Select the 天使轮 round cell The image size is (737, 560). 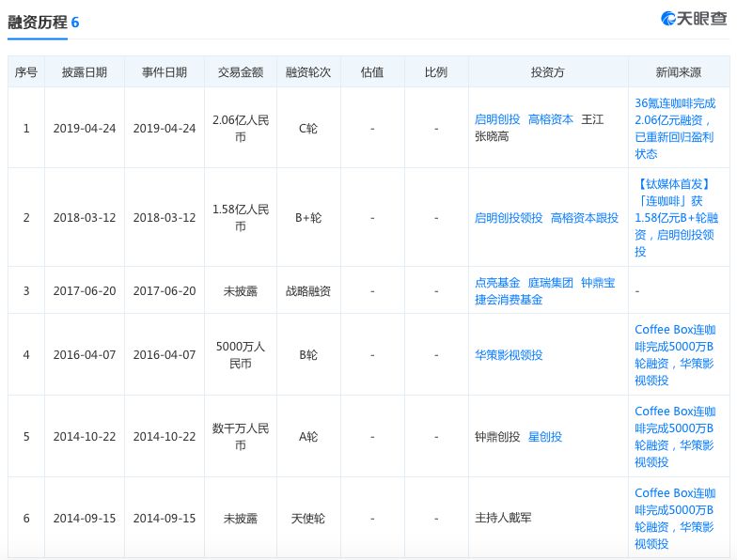(x=308, y=519)
